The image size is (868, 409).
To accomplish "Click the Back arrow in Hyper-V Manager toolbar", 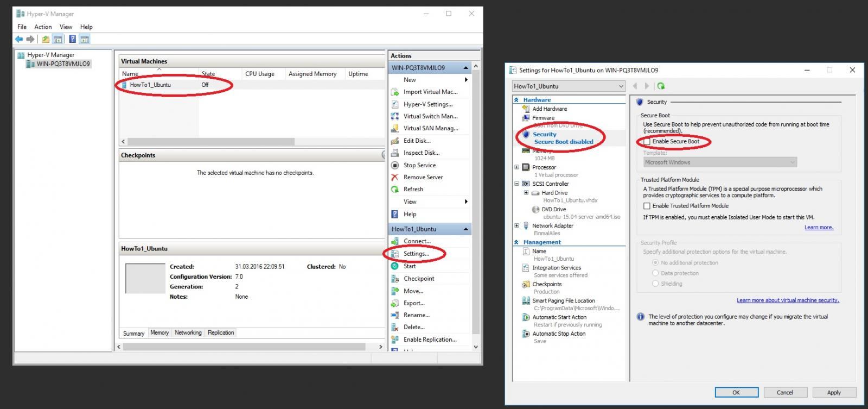I will 19,39.
